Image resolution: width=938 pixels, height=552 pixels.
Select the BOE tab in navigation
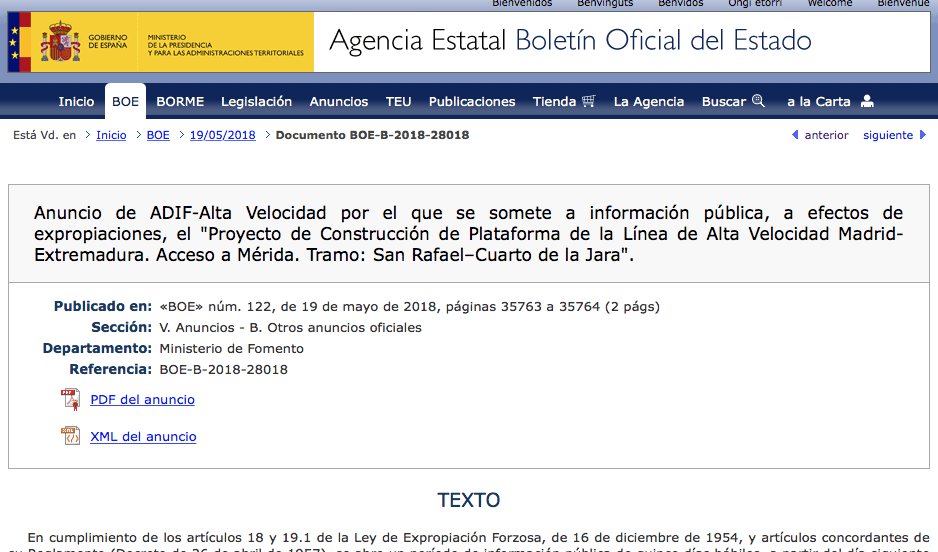coord(125,102)
